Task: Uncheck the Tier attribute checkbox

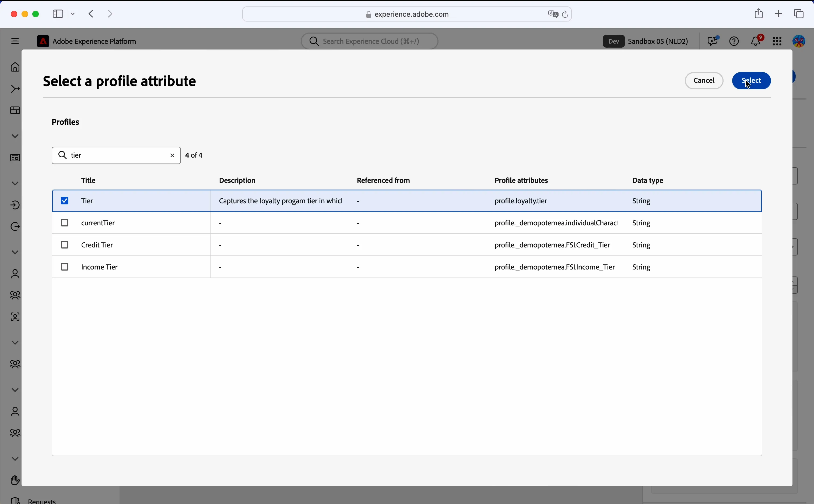Action: (65, 201)
